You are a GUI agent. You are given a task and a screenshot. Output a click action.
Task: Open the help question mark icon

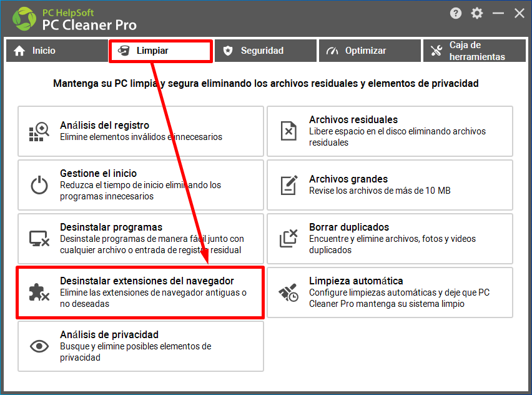point(456,13)
